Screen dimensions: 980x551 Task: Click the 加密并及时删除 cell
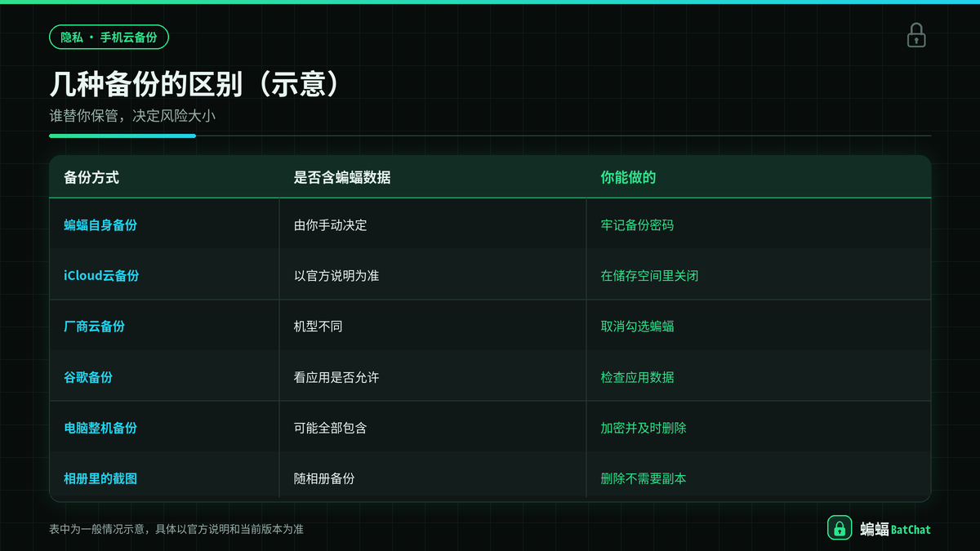click(x=644, y=428)
